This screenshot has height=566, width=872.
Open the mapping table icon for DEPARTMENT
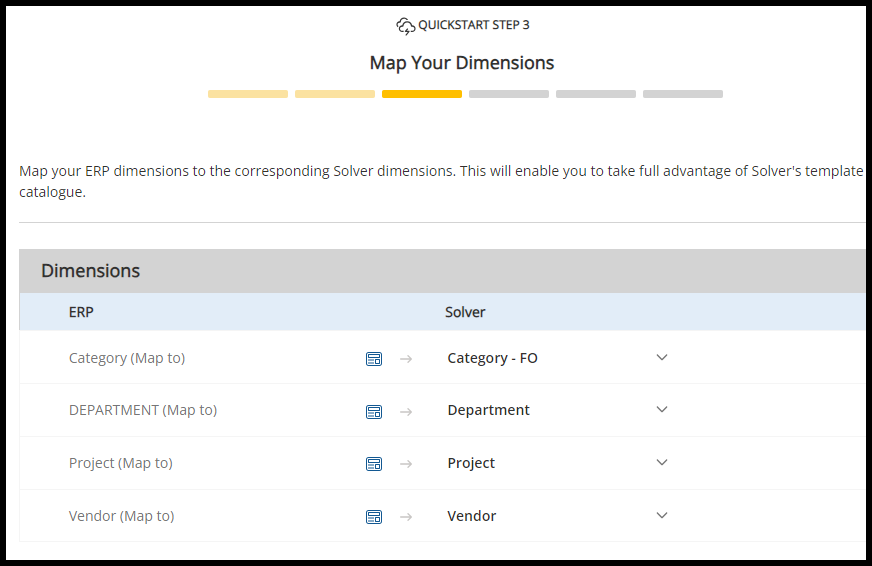click(x=374, y=411)
